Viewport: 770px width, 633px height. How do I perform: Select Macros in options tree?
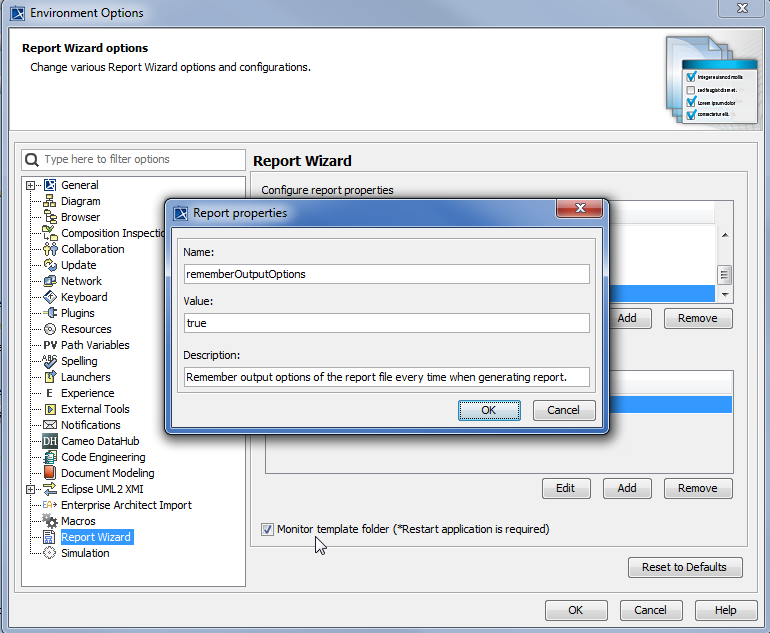coord(78,521)
